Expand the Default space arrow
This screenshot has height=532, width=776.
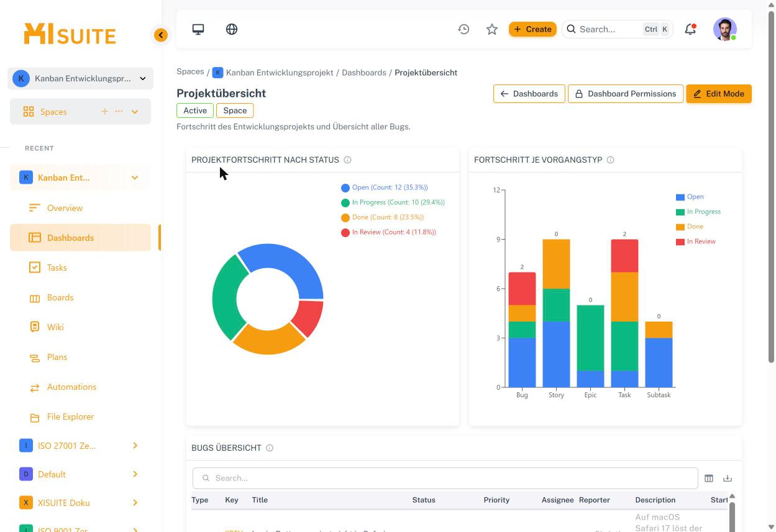(x=135, y=474)
